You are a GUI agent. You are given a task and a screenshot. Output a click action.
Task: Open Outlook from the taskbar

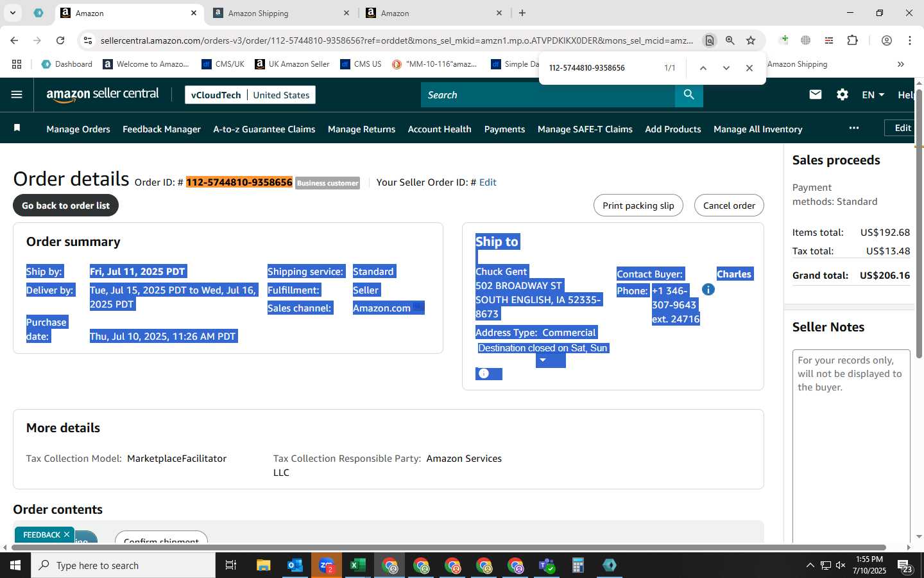pos(295,565)
